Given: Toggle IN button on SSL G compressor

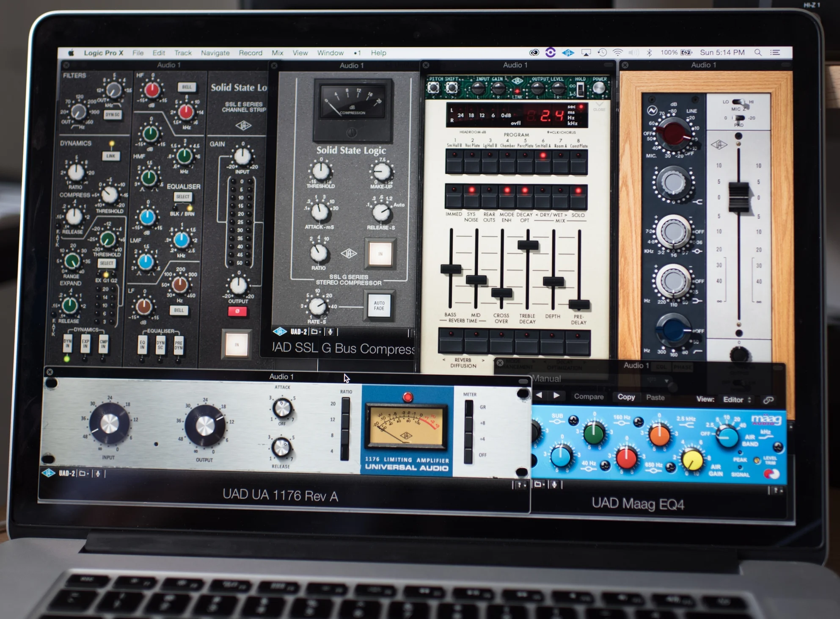Looking at the screenshot, I should click(x=380, y=254).
